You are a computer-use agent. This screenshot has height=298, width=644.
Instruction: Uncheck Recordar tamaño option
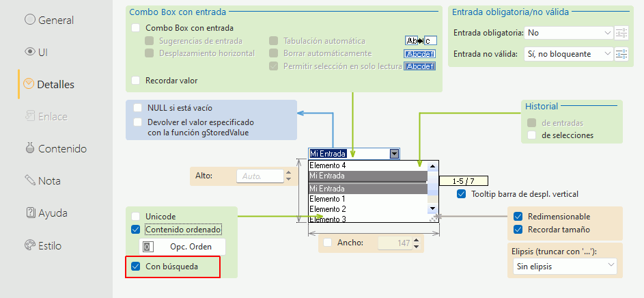coord(518,230)
